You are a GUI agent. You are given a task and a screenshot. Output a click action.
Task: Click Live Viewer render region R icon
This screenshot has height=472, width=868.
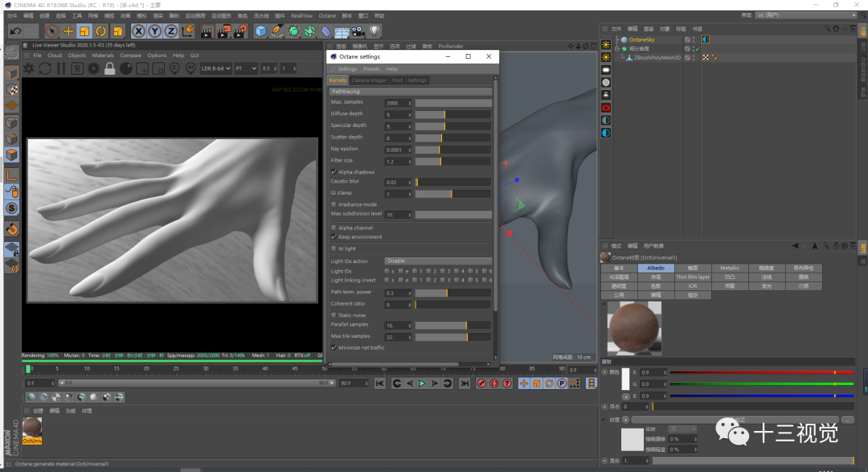tap(77, 68)
